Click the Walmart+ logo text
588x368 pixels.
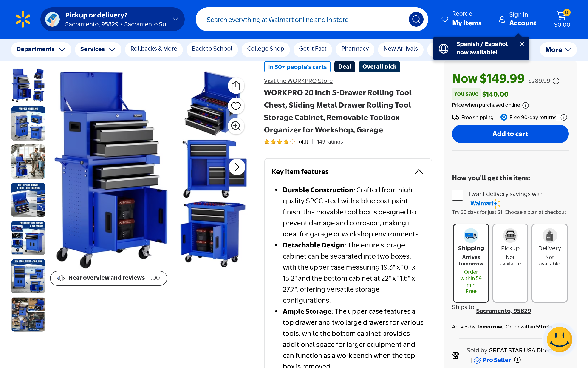point(485,204)
